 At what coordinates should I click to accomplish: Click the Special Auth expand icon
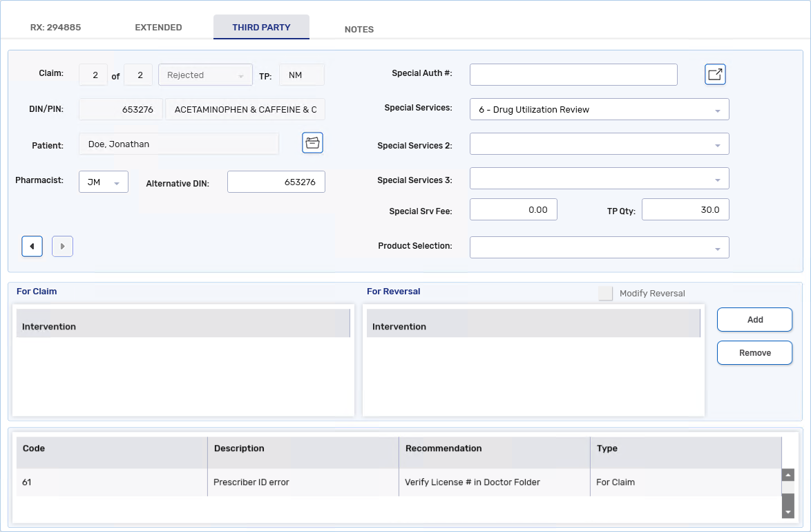[x=715, y=75]
